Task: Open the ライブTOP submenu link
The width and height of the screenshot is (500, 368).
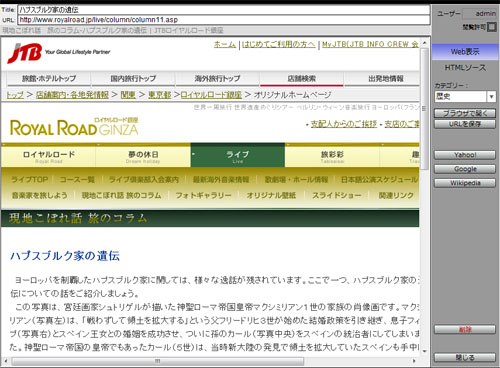Action: coord(30,180)
